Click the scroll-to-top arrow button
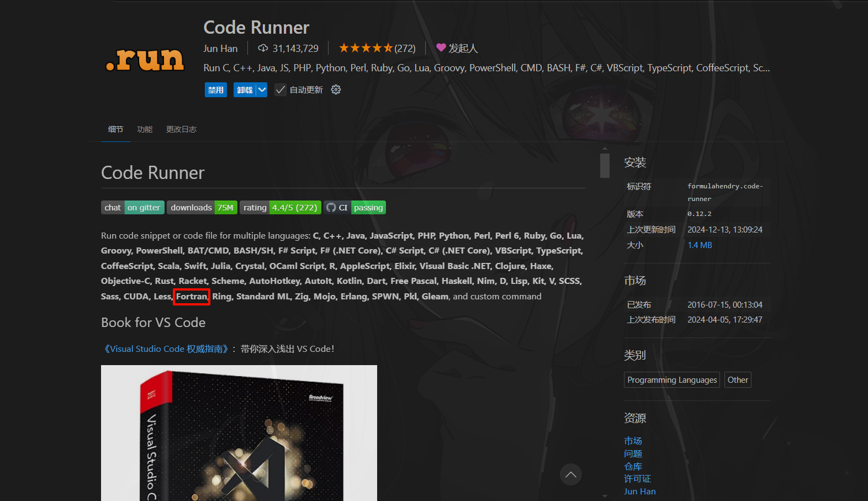Viewport: 868px width, 501px height. point(570,474)
